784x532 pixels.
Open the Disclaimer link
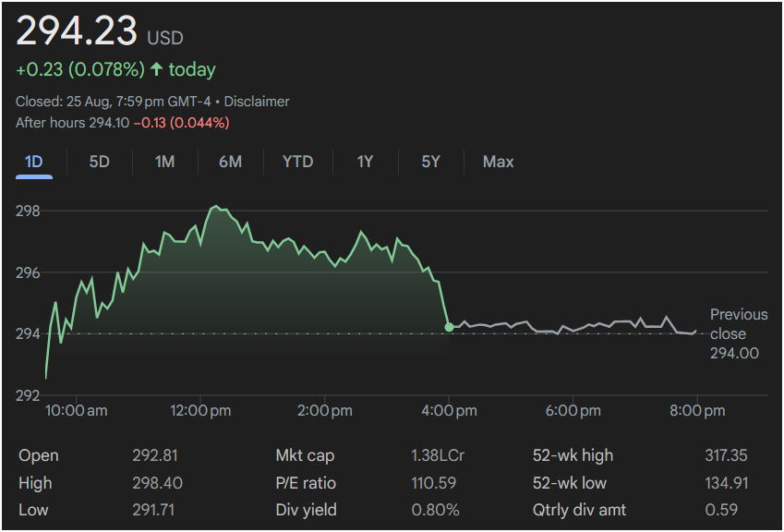click(256, 102)
